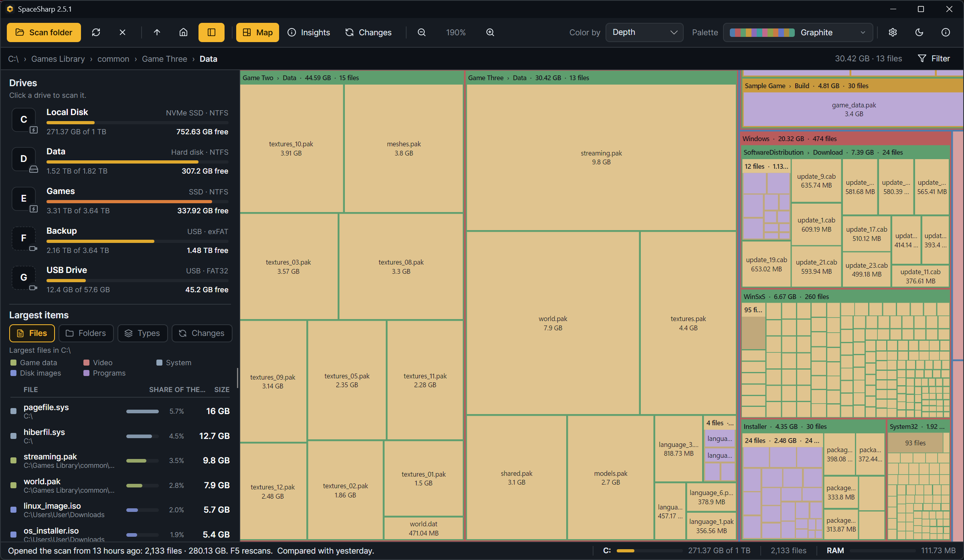
Task: Select drive F icon Backup
Action: (24, 238)
